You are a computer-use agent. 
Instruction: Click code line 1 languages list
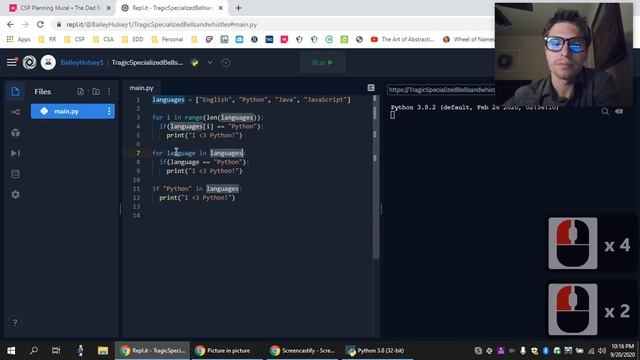click(251, 100)
